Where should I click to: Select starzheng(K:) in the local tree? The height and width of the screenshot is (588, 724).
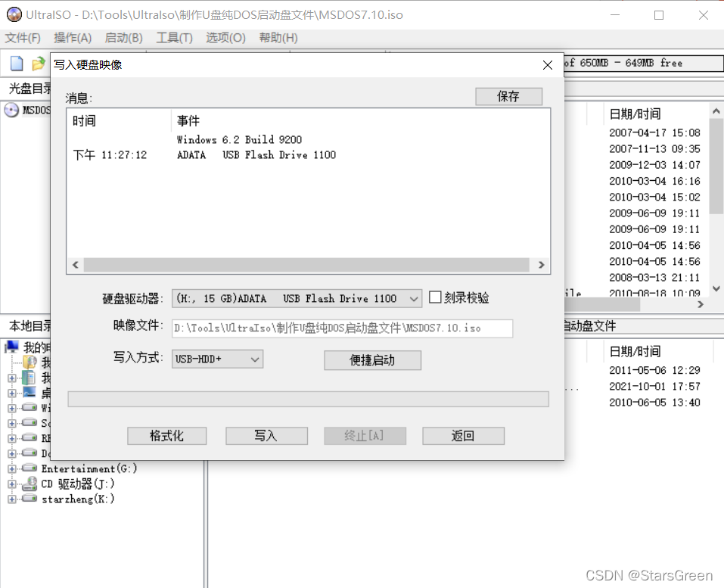pyautogui.click(x=78, y=499)
